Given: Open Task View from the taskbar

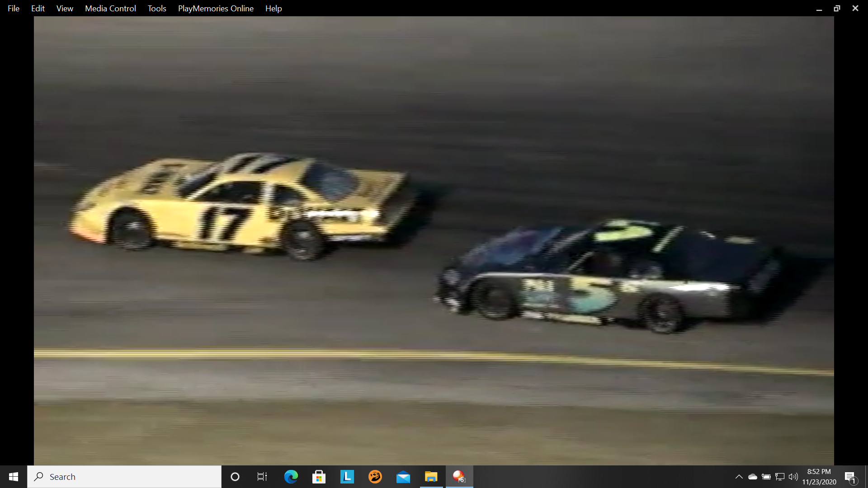Looking at the screenshot, I should pyautogui.click(x=262, y=477).
